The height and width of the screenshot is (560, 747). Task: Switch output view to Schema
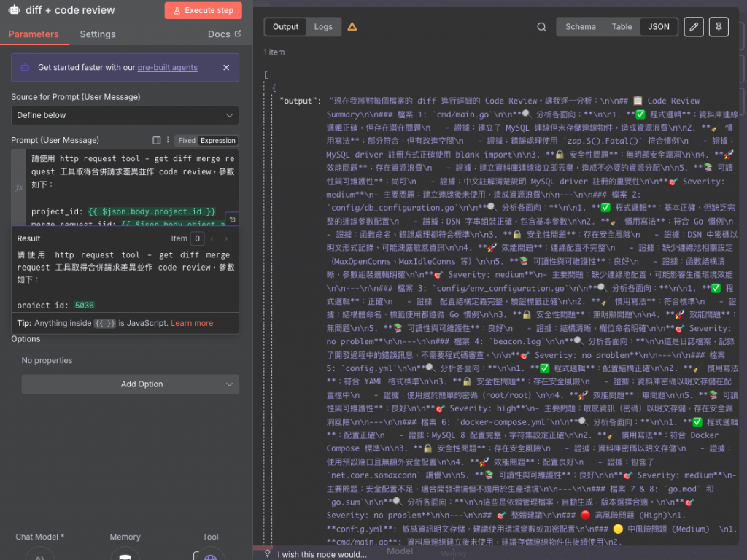pyautogui.click(x=580, y=27)
